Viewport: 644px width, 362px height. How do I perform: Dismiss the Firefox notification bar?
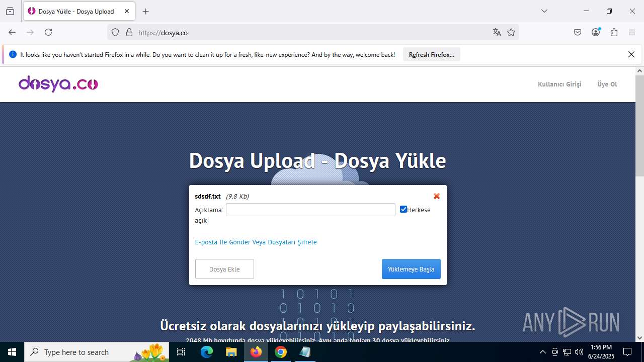click(x=631, y=54)
